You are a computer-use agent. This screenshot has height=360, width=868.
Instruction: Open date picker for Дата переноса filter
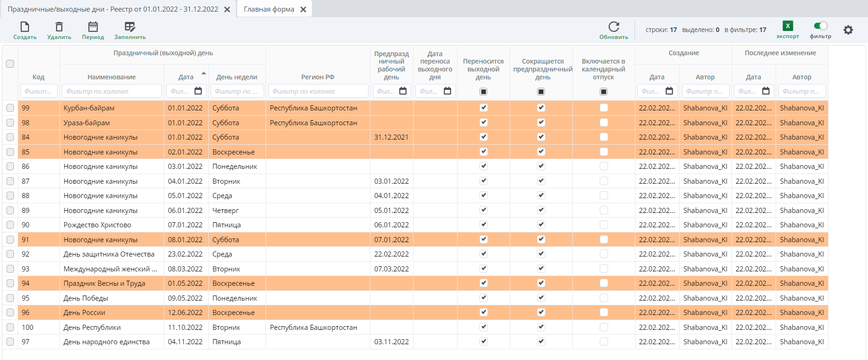[x=447, y=91]
